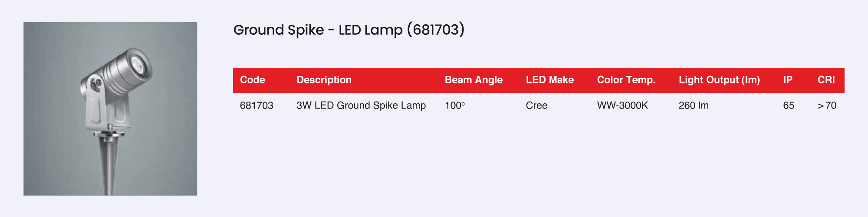Click the 260 lm light output value

[x=694, y=105]
